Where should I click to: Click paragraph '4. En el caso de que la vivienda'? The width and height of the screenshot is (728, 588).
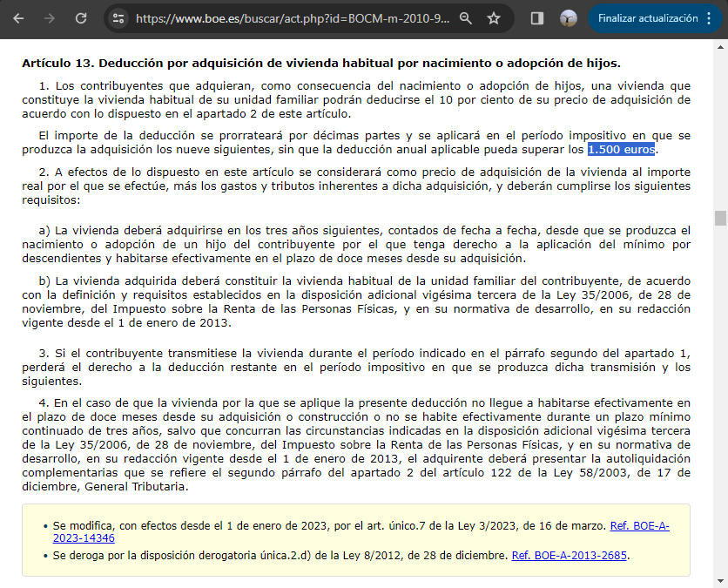point(356,444)
